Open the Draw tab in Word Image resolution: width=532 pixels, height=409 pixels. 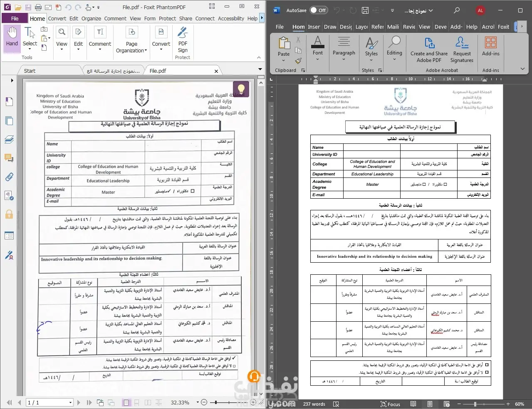[x=330, y=27]
